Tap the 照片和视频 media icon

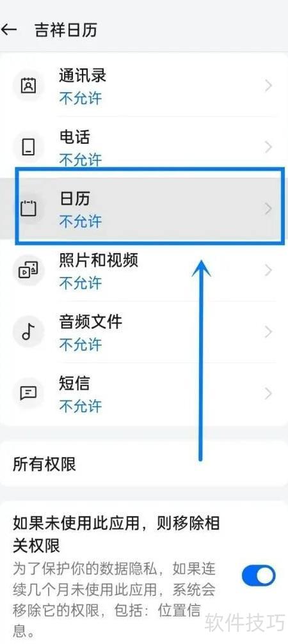28,271
